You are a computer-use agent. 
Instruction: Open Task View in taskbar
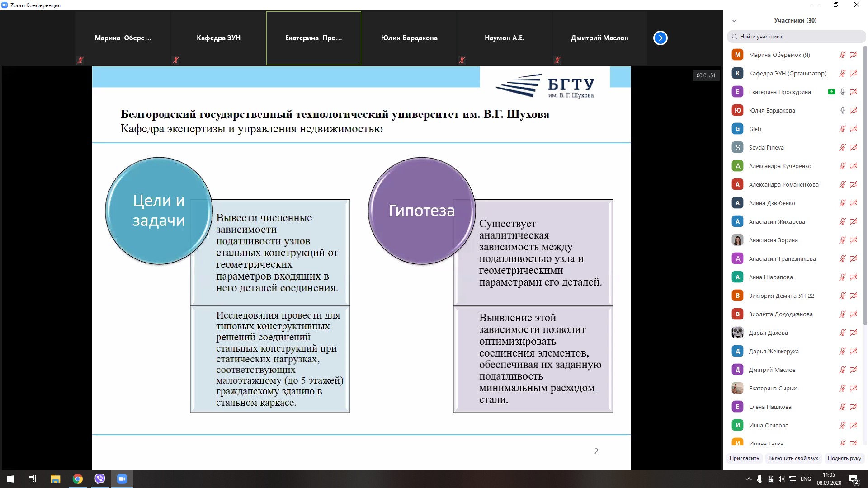pyautogui.click(x=33, y=479)
